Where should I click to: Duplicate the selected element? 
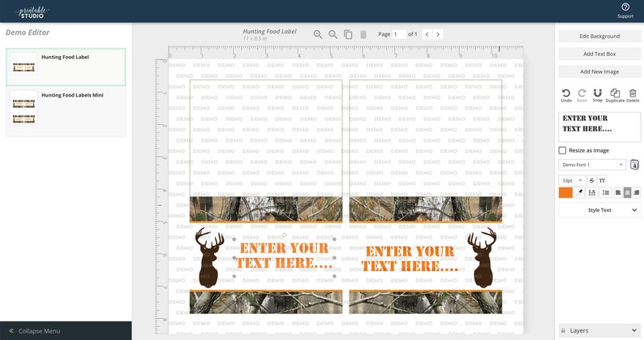tap(615, 96)
